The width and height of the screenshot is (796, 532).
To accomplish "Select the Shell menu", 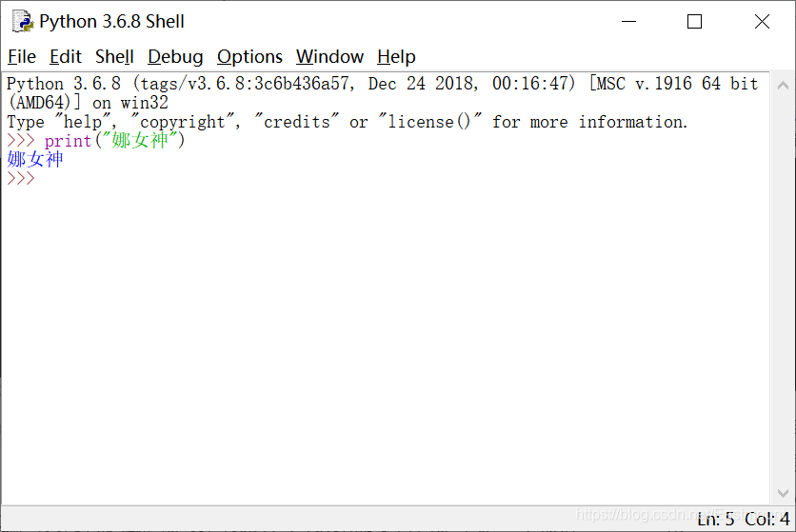I will pyautogui.click(x=114, y=57).
